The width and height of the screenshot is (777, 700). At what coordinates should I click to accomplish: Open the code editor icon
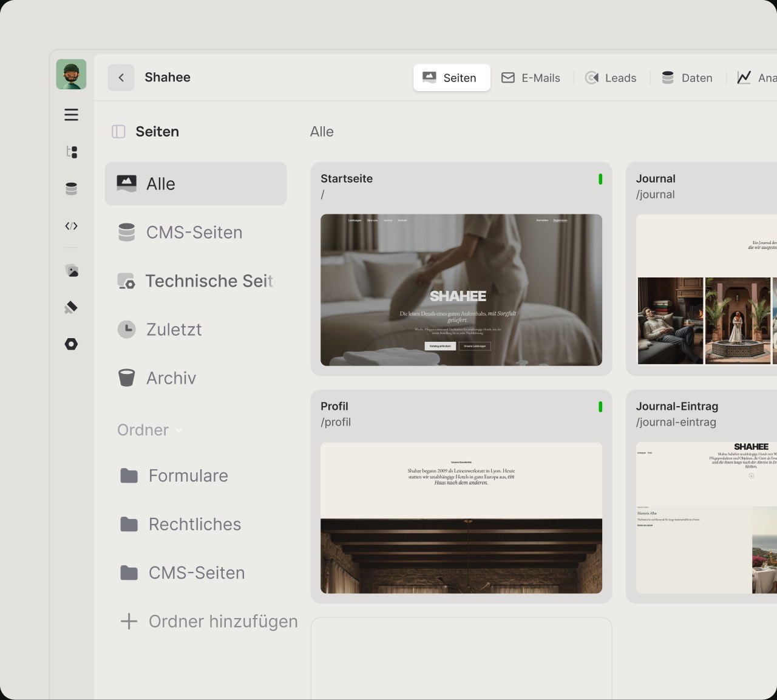pos(71,226)
